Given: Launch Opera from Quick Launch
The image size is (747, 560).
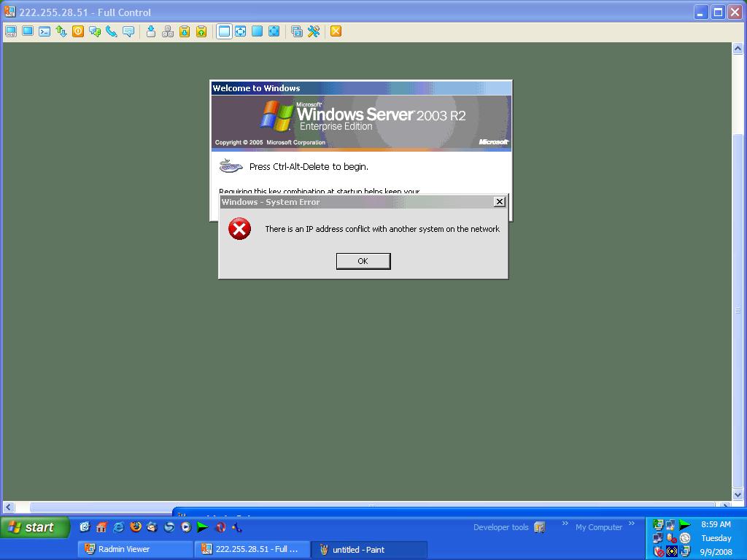Looking at the screenshot, I should [x=220, y=527].
